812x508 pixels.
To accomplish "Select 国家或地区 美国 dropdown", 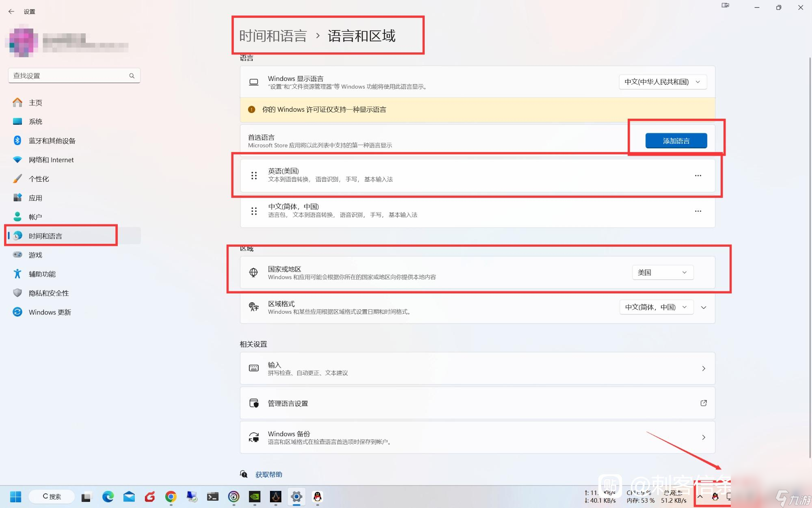I will tap(663, 271).
